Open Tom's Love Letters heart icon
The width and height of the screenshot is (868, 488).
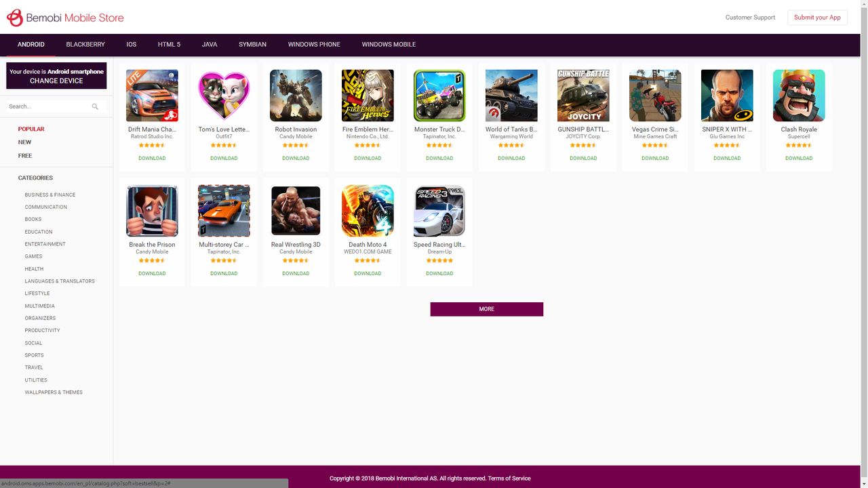click(224, 96)
